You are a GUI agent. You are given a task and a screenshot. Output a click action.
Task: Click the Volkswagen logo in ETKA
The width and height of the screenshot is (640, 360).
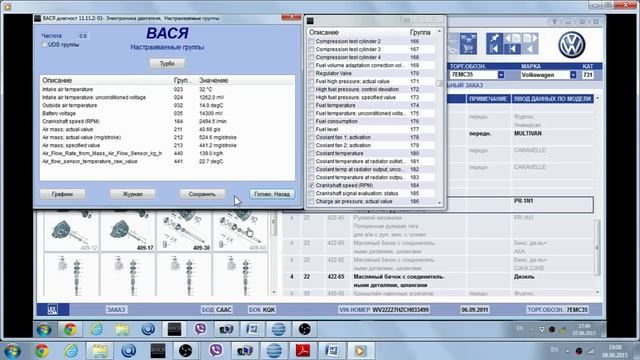click(571, 44)
